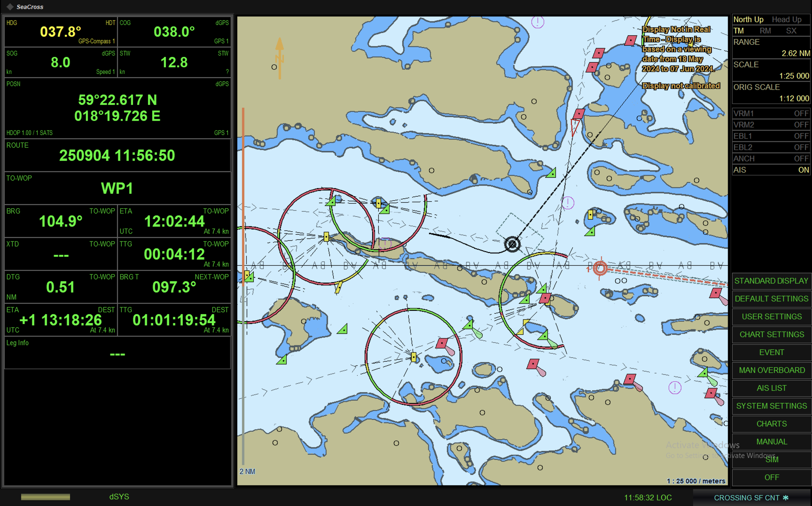
Task: Toggle AIS display ON setting
Action: point(771,170)
